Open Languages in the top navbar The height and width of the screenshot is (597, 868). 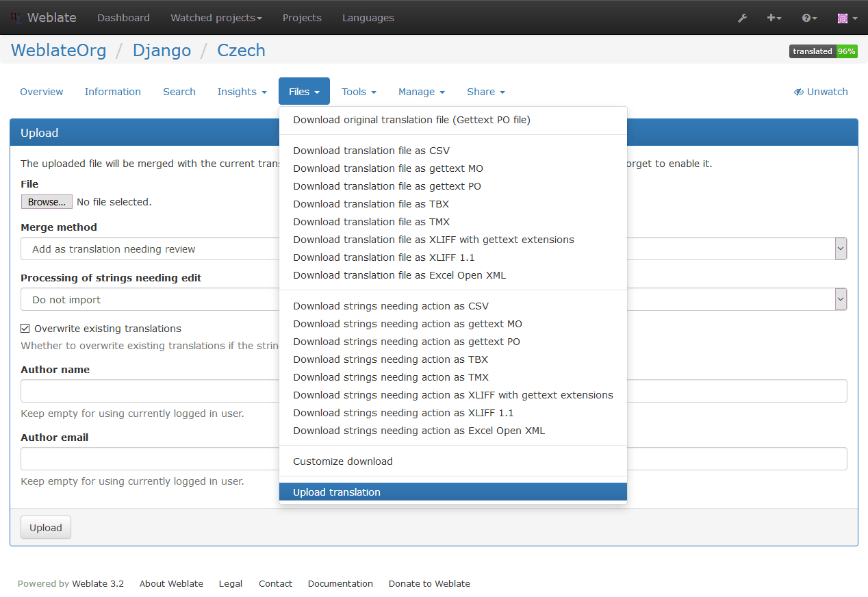pyautogui.click(x=368, y=18)
